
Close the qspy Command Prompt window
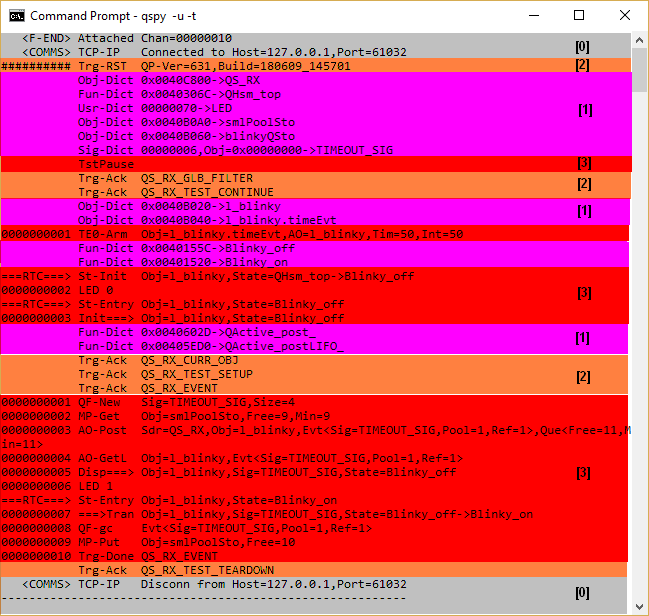pyautogui.click(x=625, y=16)
